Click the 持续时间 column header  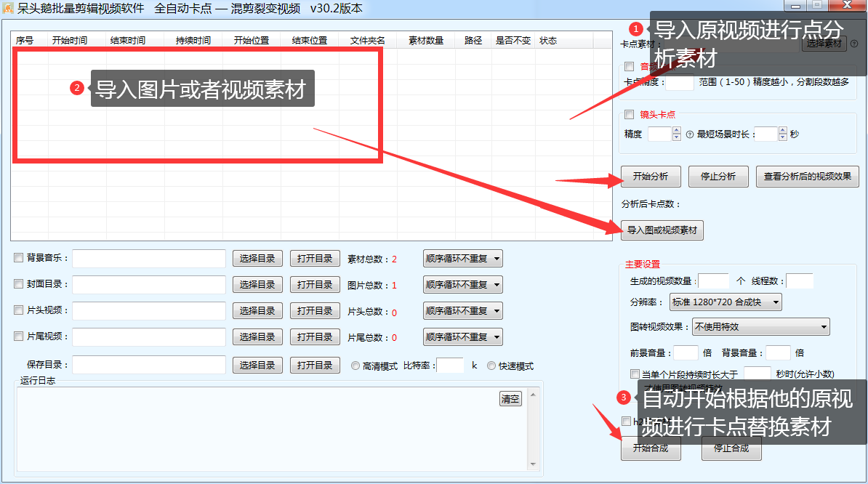click(x=193, y=41)
